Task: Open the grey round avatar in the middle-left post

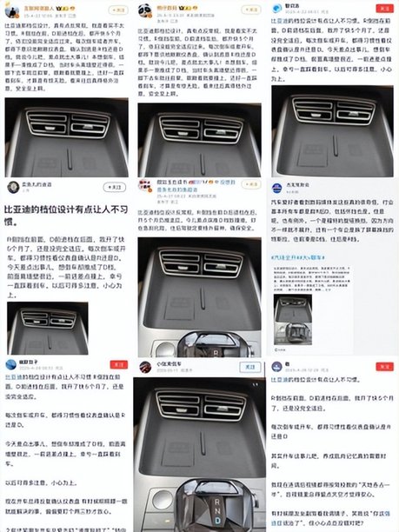Action: coord(14,187)
